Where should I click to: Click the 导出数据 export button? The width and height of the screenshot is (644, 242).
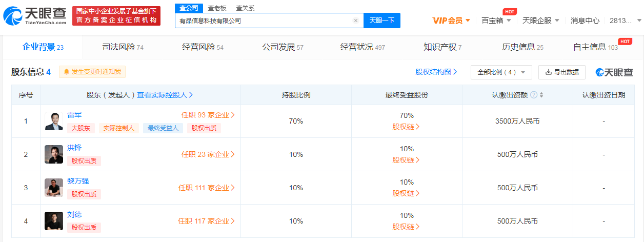click(562, 72)
